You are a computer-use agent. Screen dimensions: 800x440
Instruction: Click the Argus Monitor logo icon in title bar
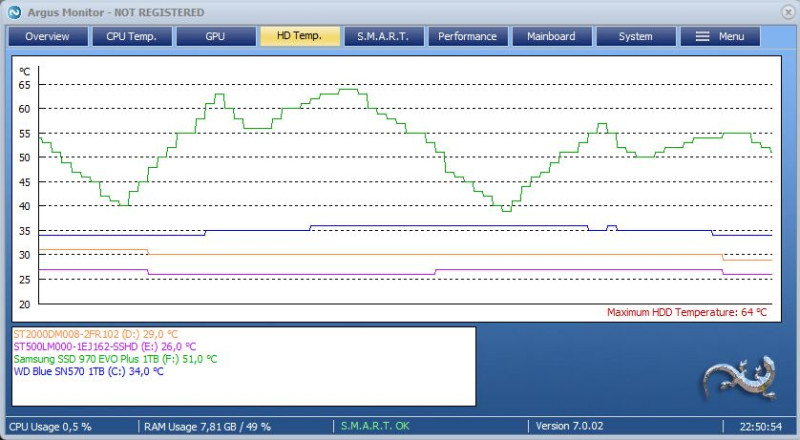pyautogui.click(x=15, y=12)
